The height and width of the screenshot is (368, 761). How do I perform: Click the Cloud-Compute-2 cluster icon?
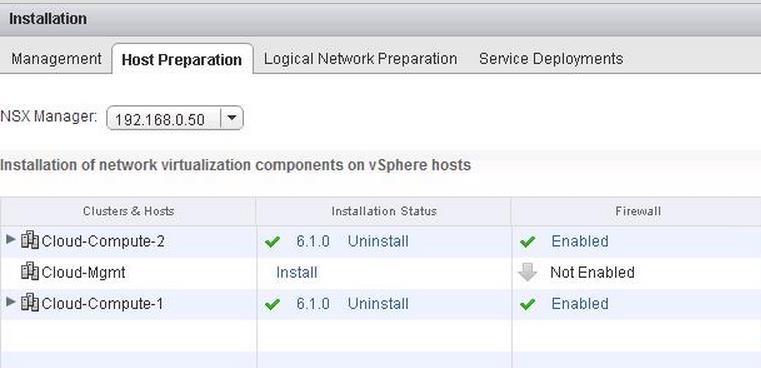pyautogui.click(x=30, y=239)
